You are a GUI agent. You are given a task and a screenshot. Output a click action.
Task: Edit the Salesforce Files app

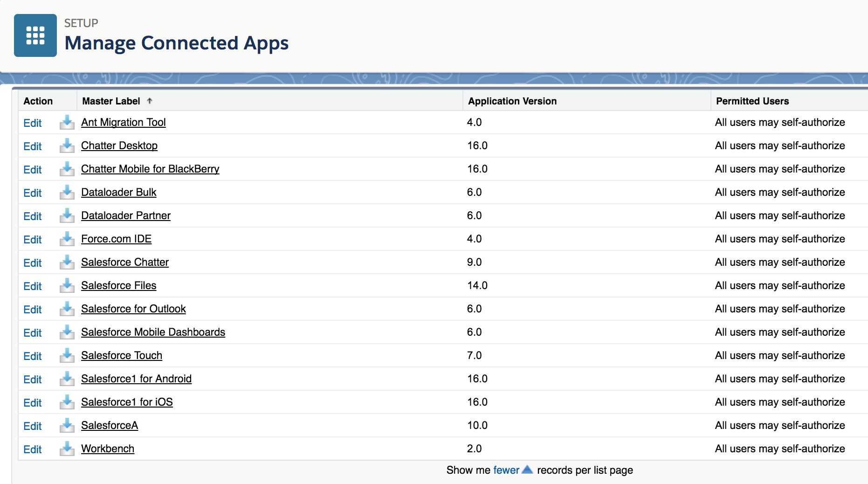click(33, 286)
